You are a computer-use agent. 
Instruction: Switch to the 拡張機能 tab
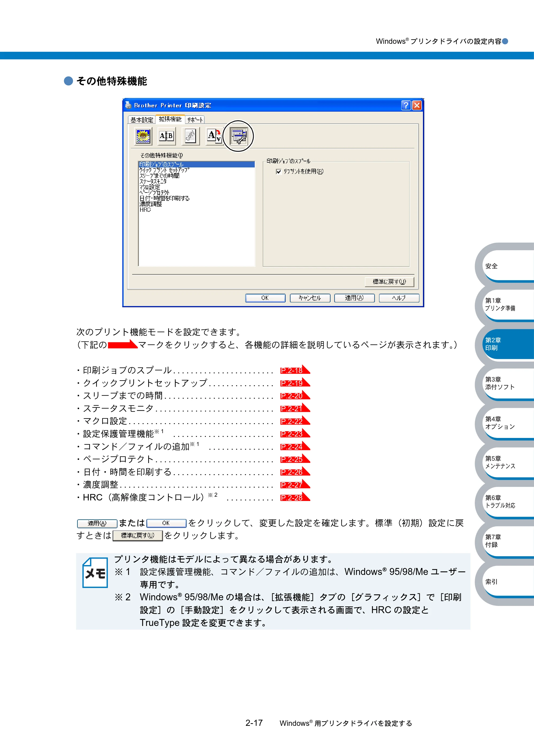pos(170,119)
